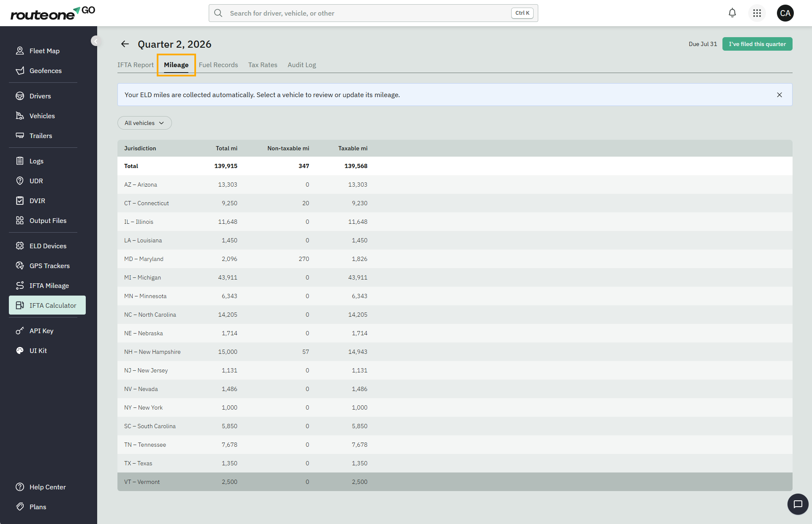Screen dimensions: 812x524
Task: Open Plans page
Action: [47, 507]
